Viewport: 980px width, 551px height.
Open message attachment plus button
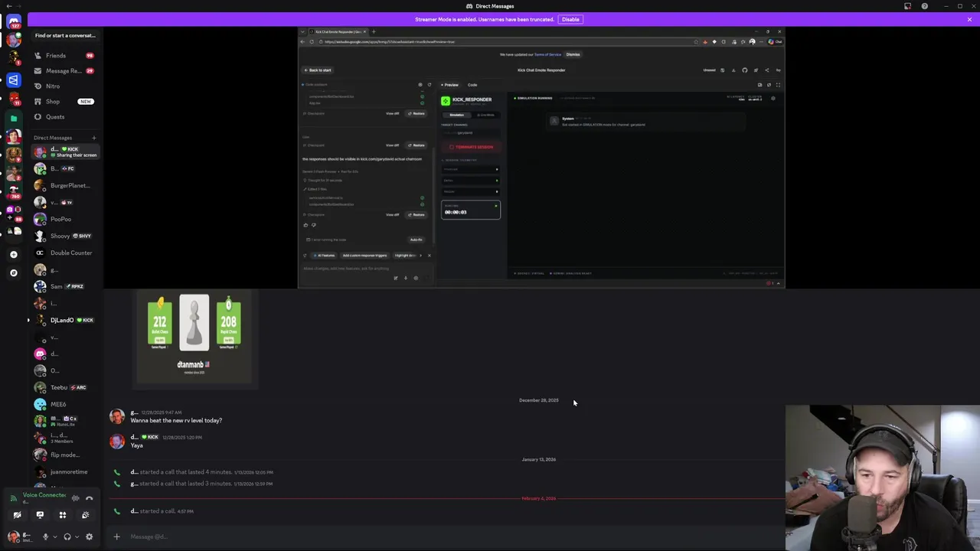tap(116, 536)
